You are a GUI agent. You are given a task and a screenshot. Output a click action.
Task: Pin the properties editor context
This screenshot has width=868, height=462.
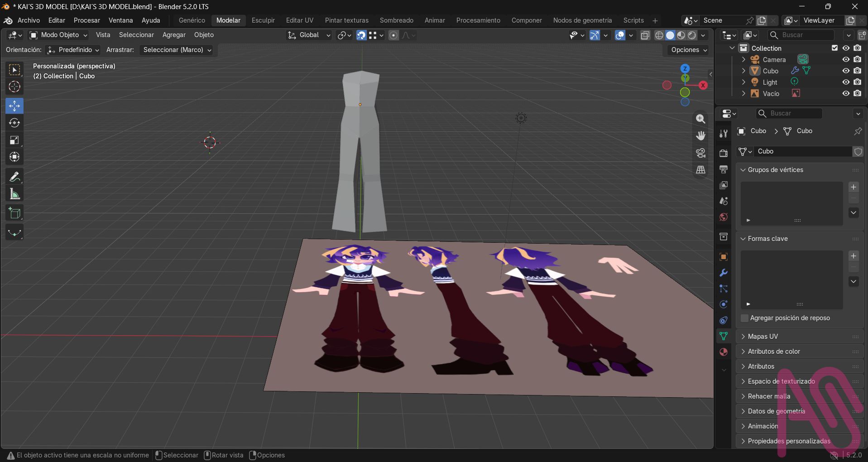pos(858,131)
